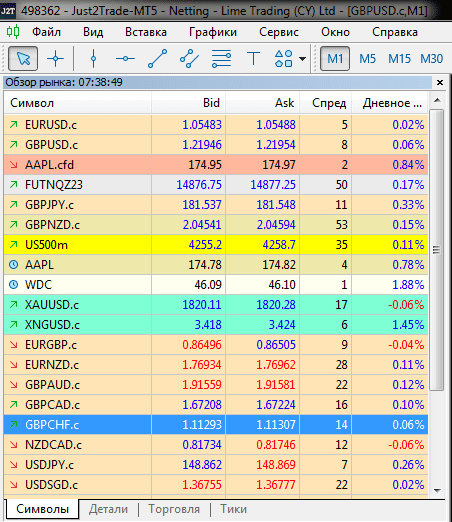Choose the trendline drawing tool
This screenshot has height=522, width=452.
point(157,59)
